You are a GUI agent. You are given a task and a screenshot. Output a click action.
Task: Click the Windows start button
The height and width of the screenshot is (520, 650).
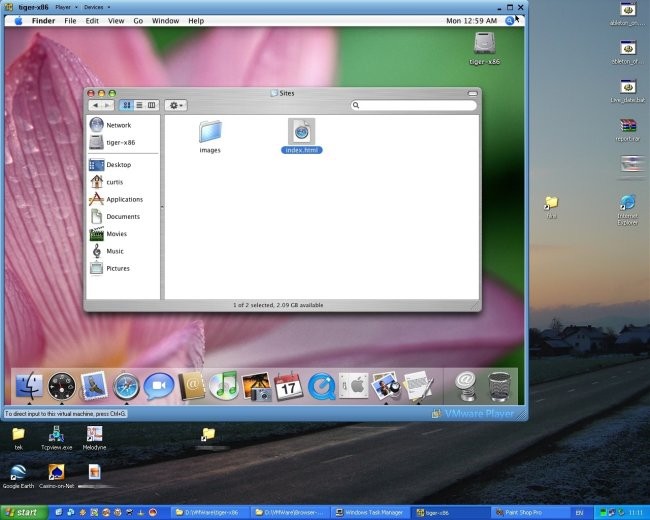pos(22,513)
